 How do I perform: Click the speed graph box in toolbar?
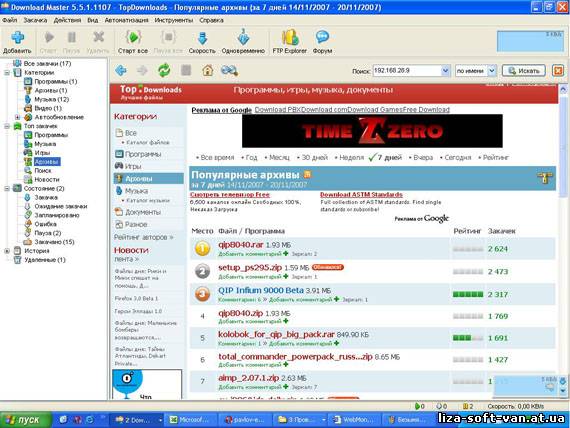tap(530, 41)
